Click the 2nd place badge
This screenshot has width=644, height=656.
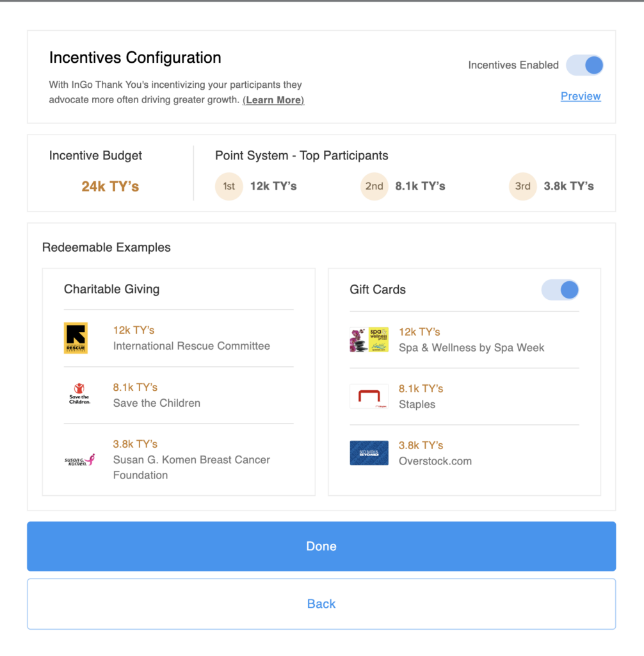point(374,186)
